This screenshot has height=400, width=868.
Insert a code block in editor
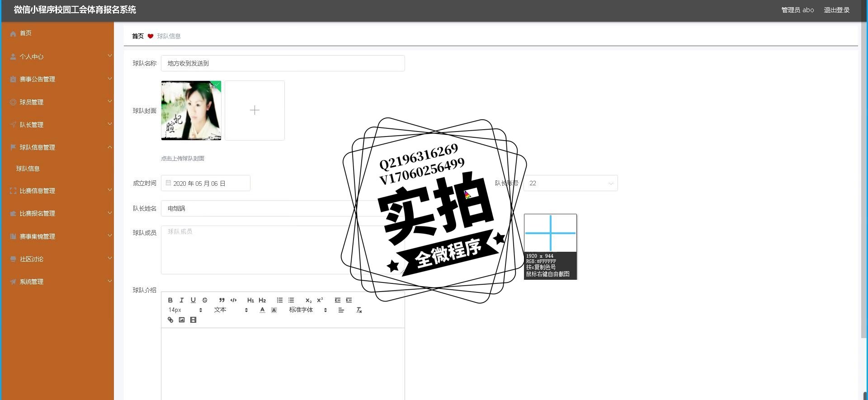pos(234,300)
